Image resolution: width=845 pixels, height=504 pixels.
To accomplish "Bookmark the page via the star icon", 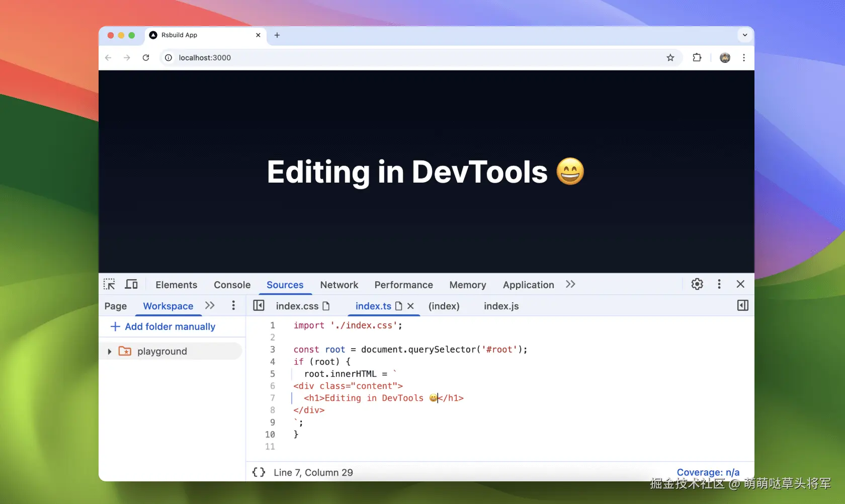I will (x=670, y=57).
